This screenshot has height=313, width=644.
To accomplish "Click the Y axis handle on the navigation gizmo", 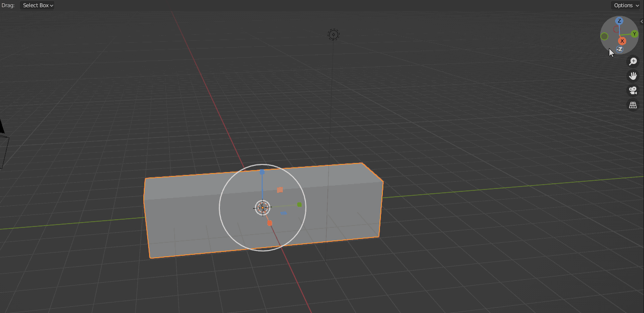I will pyautogui.click(x=634, y=35).
